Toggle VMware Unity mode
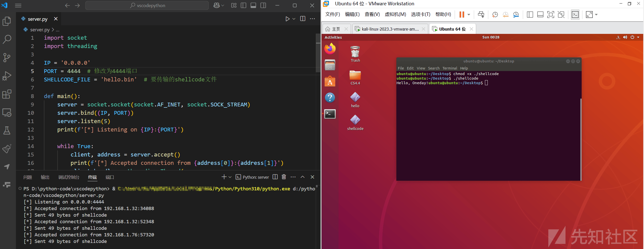Image resolution: width=644 pixels, height=249 pixels. tap(561, 15)
